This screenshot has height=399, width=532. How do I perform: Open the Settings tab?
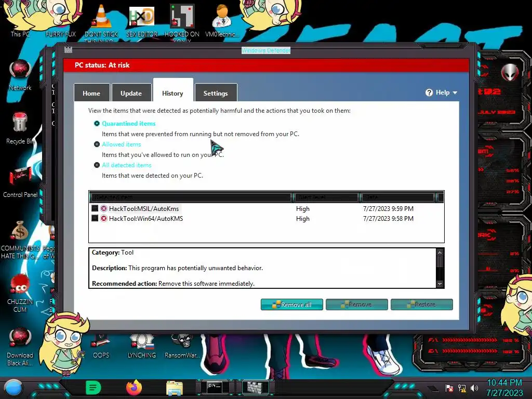tap(216, 93)
